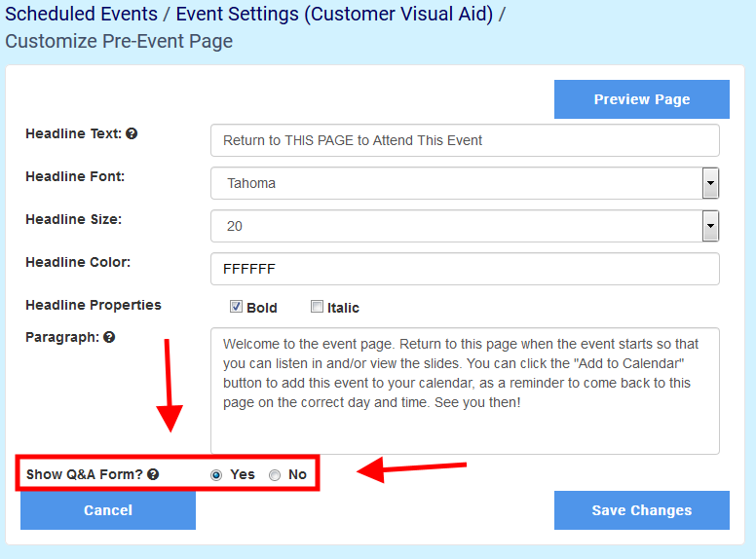756x559 pixels.
Task: Select No for Show Q&A Form
Action: [275, 475]
